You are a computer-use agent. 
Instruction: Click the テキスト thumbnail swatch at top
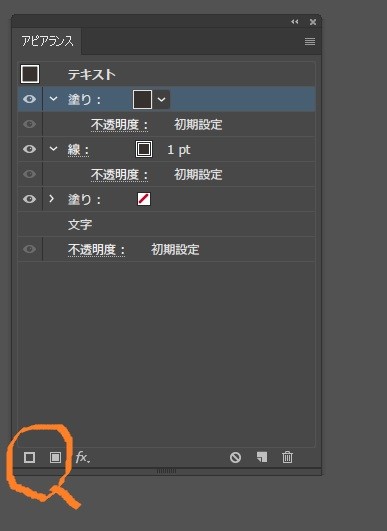tap(30, 74)
